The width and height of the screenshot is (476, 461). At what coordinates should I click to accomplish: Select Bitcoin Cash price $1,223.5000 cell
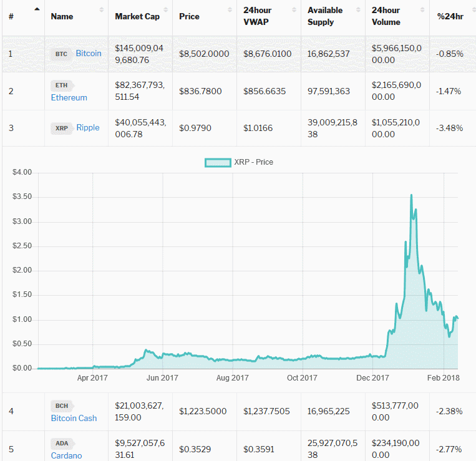pyautogui.click(x=203, y=411)
